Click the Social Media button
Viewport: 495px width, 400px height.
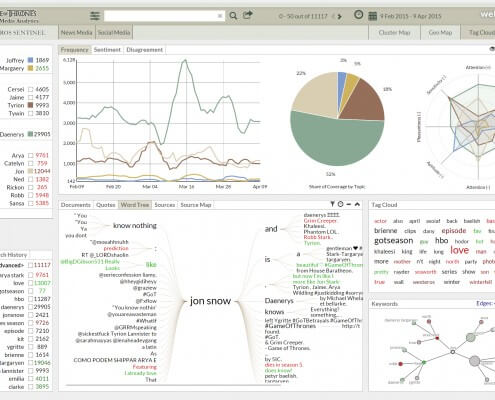pos(114,32)
